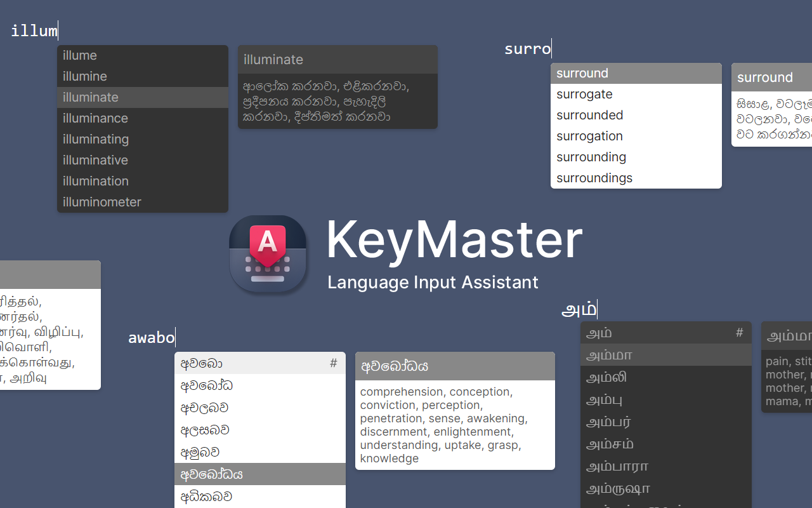Click the "surro" text input field
Image resolution: width=812 pixels, height=508 pixels.
[527, 48]
